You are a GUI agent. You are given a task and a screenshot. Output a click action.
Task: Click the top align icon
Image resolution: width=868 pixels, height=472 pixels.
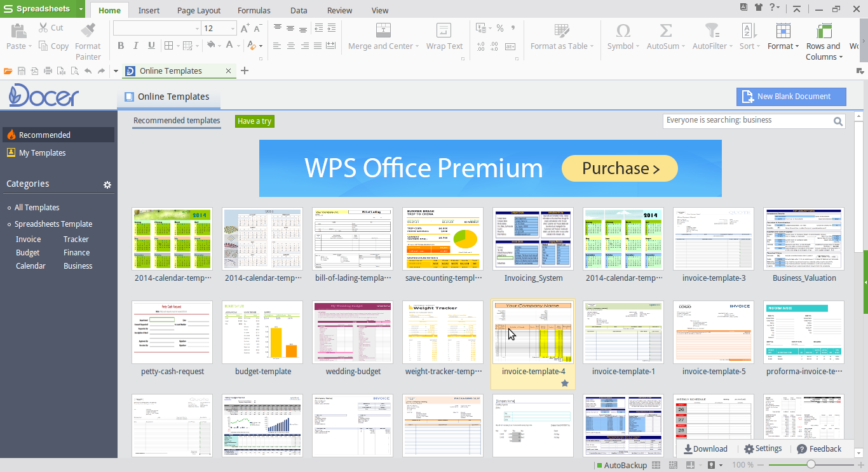[x=277, y=28]
